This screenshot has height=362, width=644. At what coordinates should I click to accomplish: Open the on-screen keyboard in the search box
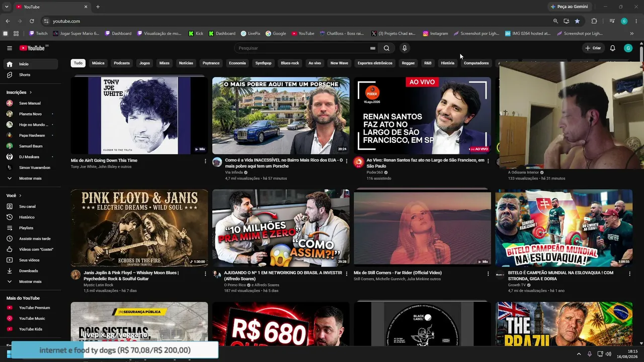[x=373, y=48]
